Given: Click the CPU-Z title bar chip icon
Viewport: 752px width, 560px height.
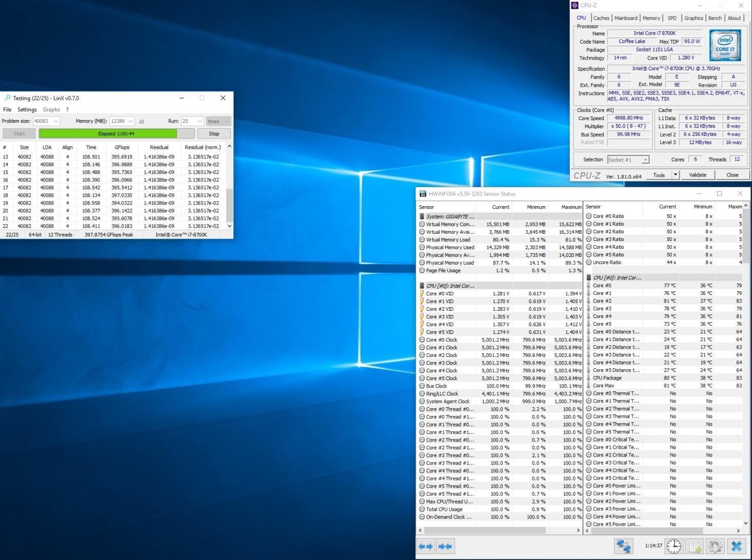Looking at the screenshot, I should click(x=575, y=6).
